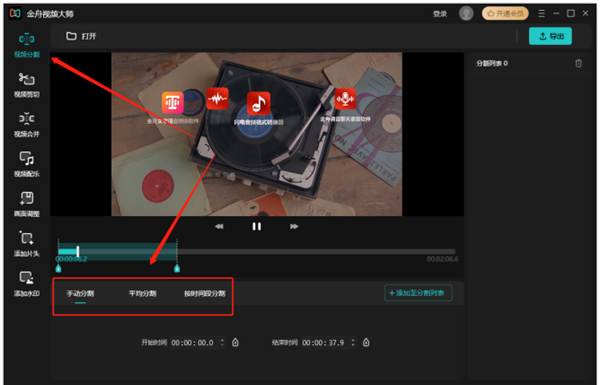
Task: Pause video playback
Action: [x=256, y=227]
